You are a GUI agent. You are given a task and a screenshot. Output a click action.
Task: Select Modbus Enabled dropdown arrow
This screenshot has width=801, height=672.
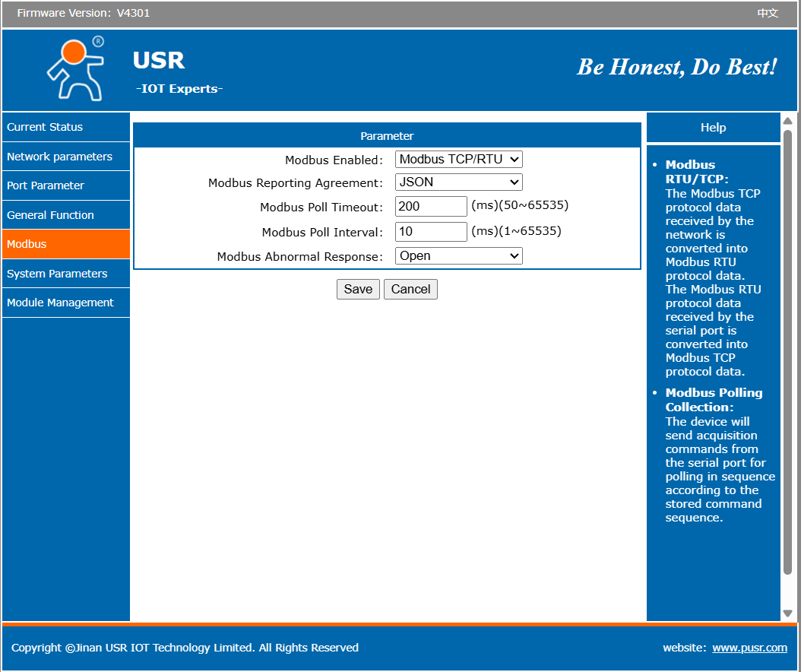(516, 159)
